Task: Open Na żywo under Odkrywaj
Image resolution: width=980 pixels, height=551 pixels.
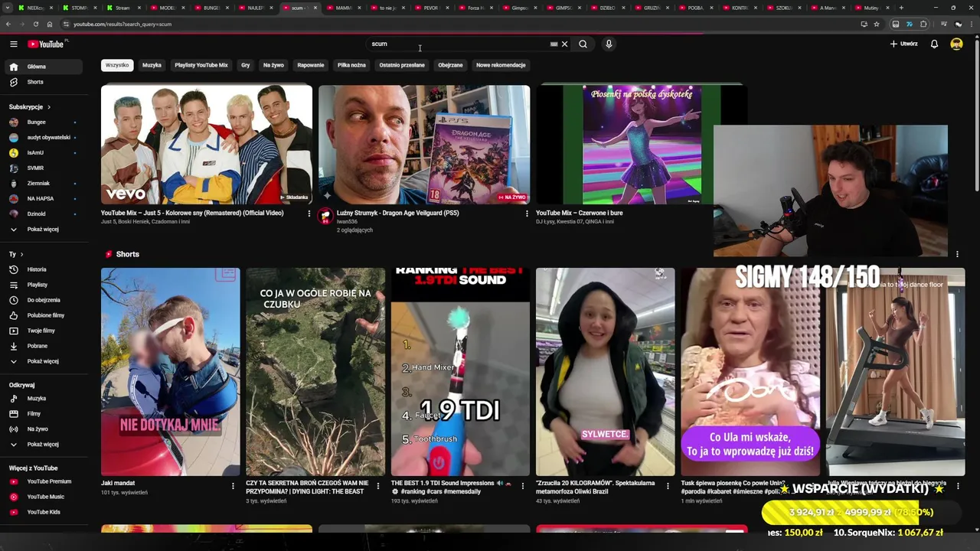Action: (x=43, y=429)
